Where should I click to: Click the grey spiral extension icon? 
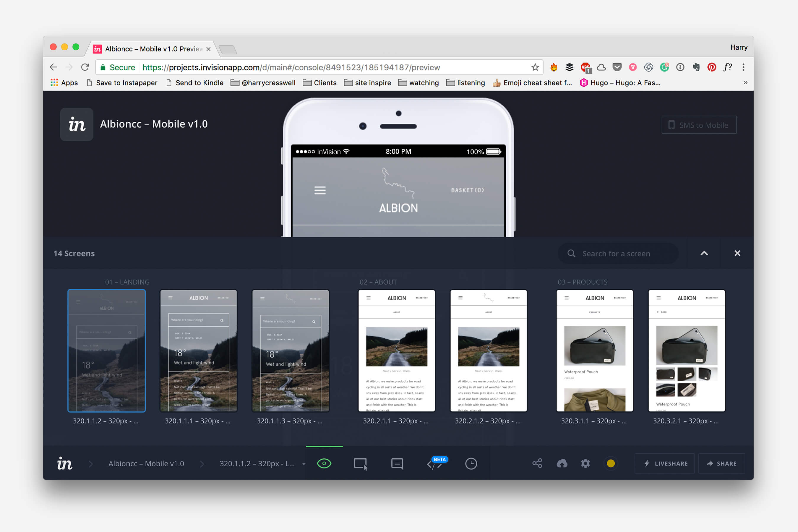coord(648,67)
